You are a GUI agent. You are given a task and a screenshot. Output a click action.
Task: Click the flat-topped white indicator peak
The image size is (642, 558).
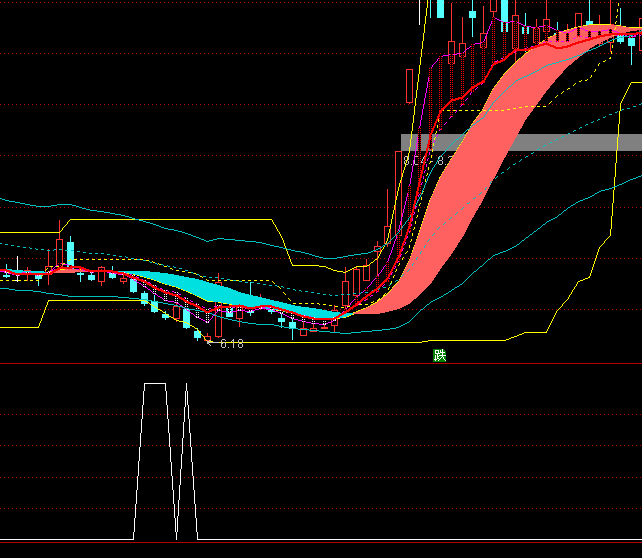click(155, 384)
